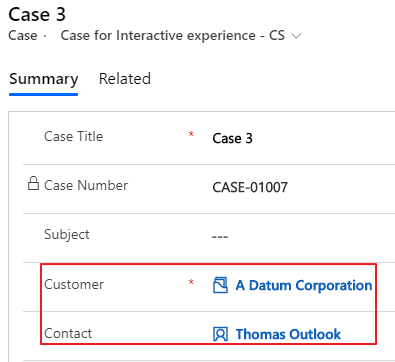This screenshot has height=362, width=395.
Task: Open the A Datum Corporation customer link
Action: pyautogui.click(x=304, y=285)
